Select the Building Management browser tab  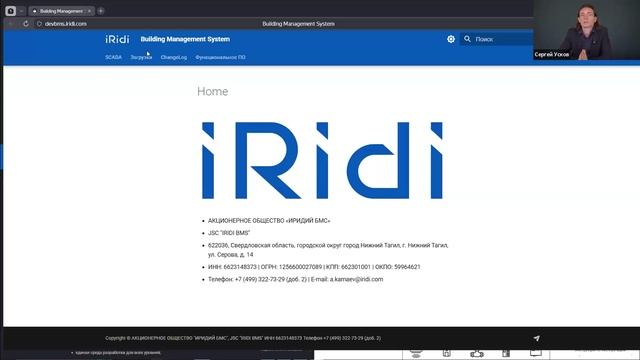tap(61, 11)
